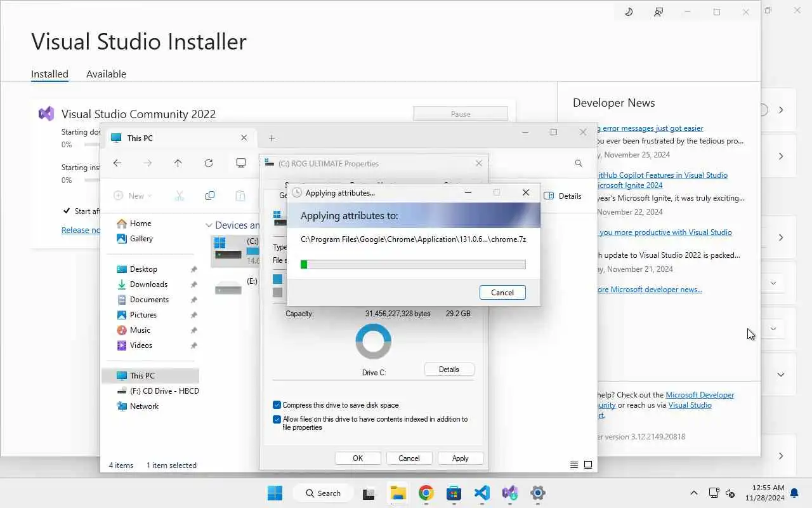Viewport: 812px width, 508px height.
Task: Open Downloads in Explorer sidebar
Action: [x=148, y=284]
